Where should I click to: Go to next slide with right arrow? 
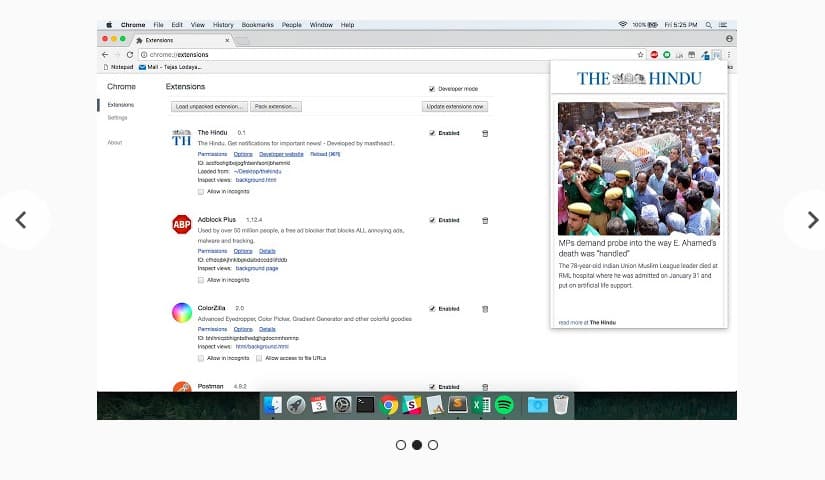(813, 220)
